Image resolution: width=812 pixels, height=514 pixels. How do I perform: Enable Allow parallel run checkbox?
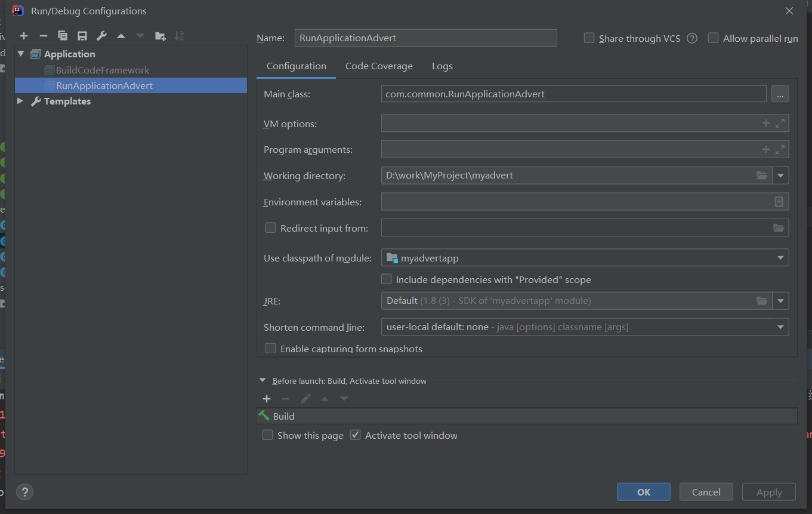[713, 38]
